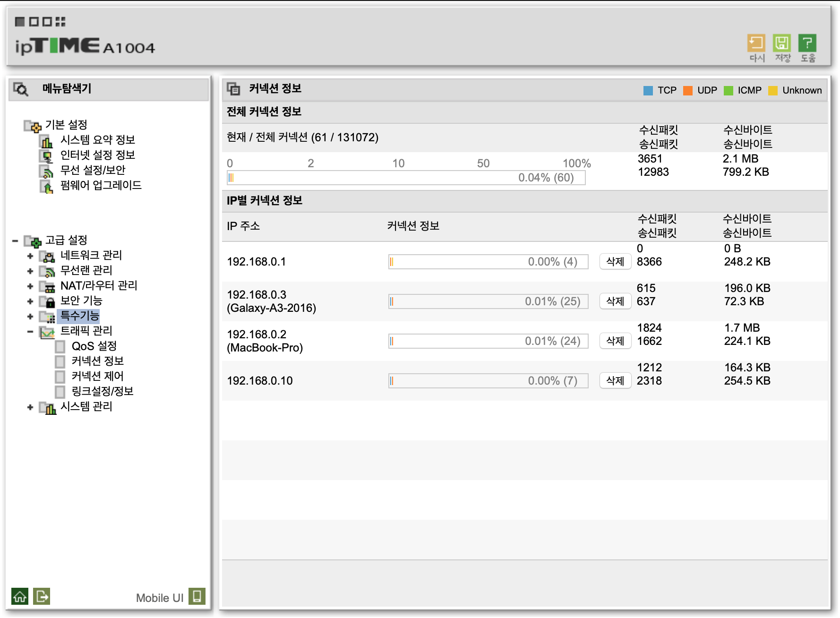
Task: Click the TCP blue legend swatch
Action: point(648,91)
